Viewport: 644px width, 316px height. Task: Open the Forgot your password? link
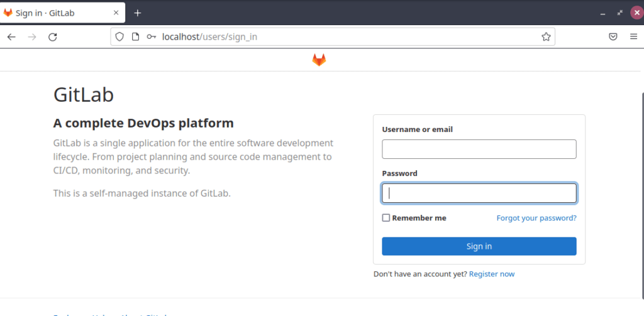tap(536, 218)
